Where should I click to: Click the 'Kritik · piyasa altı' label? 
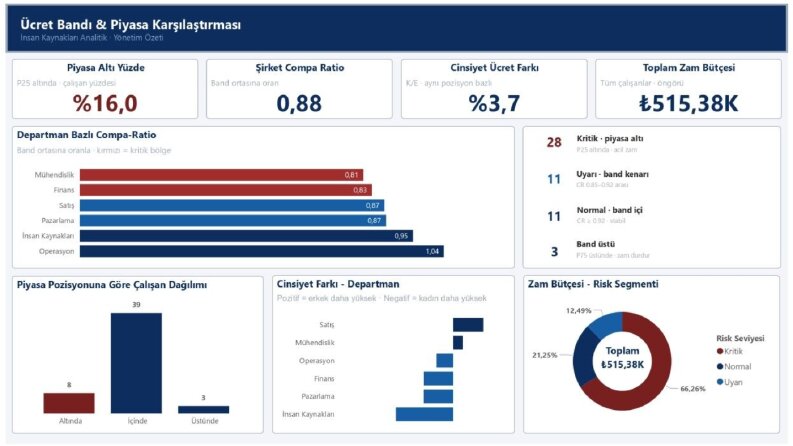point(610,139)
